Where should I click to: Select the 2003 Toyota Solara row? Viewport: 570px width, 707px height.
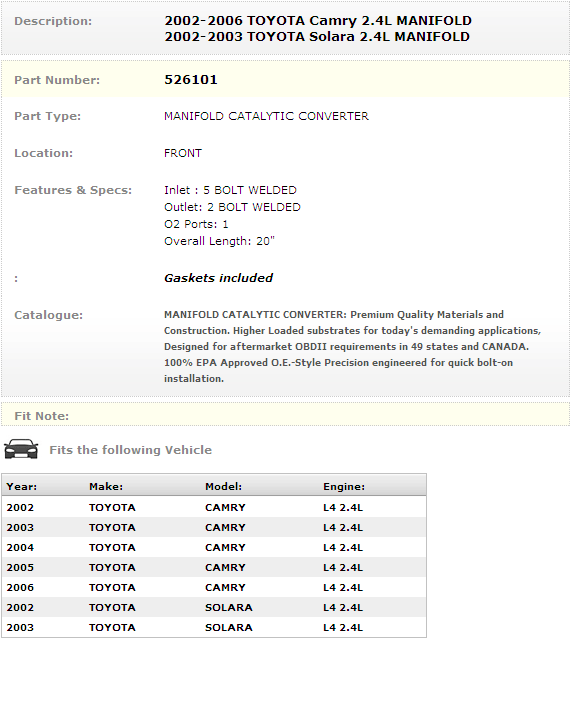tap(214, 627)
